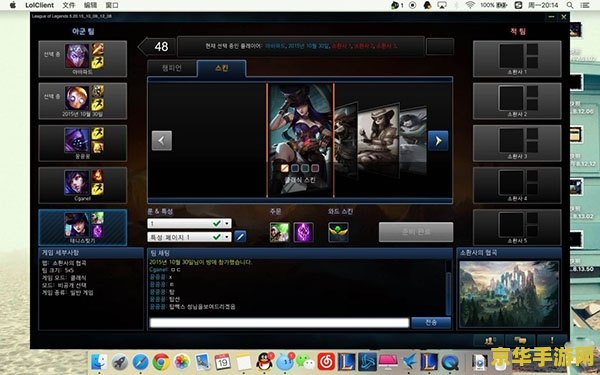
Task: Open the invite friends icon at bottom right
Action: [x=489, y=340]
